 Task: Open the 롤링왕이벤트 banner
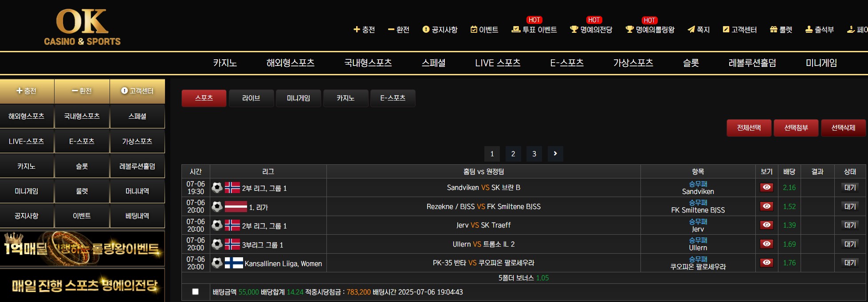pyautogui.click(x=82, y=248)
